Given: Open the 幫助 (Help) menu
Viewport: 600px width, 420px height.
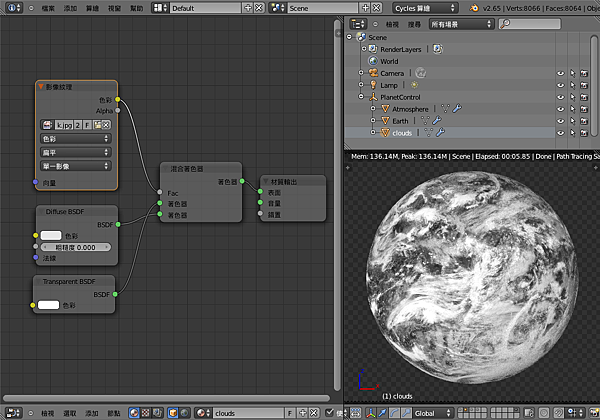Looking at the screenshot, I should coord(137,8).
